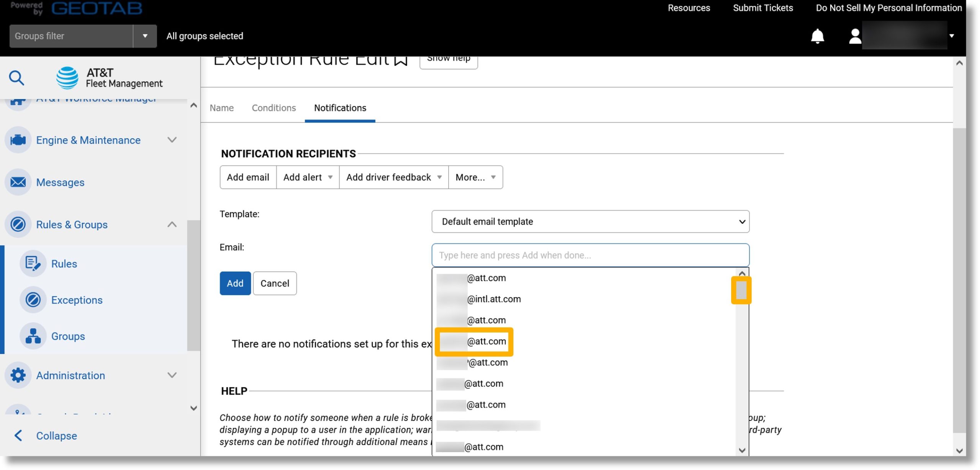The height and width of the screenshot is (470, 980).
Task: Select the @intl.att.com email suggestion
Action: [x=479, y=299]
